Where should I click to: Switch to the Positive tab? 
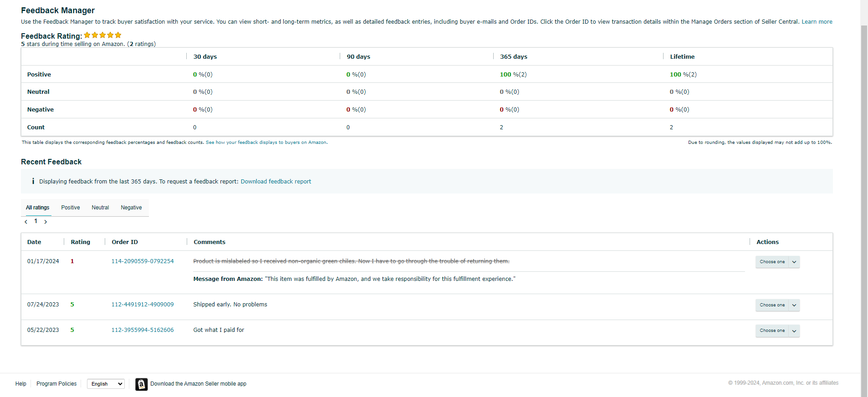(x=71, y=208)
